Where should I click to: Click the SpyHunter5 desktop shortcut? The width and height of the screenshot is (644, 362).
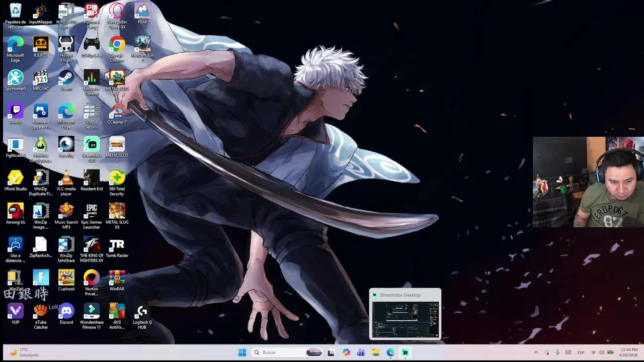[x=16, y=80]
